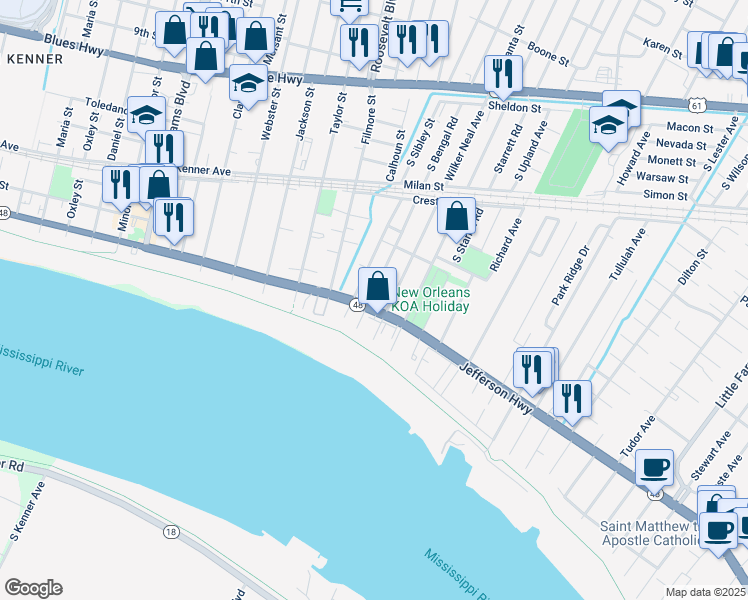Image resolution: width=748 pixels, height=600 pixels.
Task: Open the Google logo link
Action: click(x=33, y=588)
